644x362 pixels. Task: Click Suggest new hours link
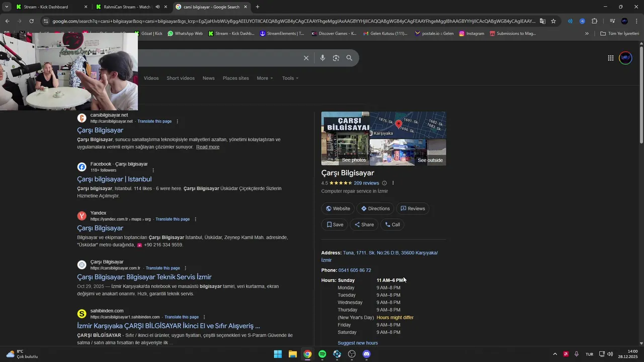(x=358, y=343)
